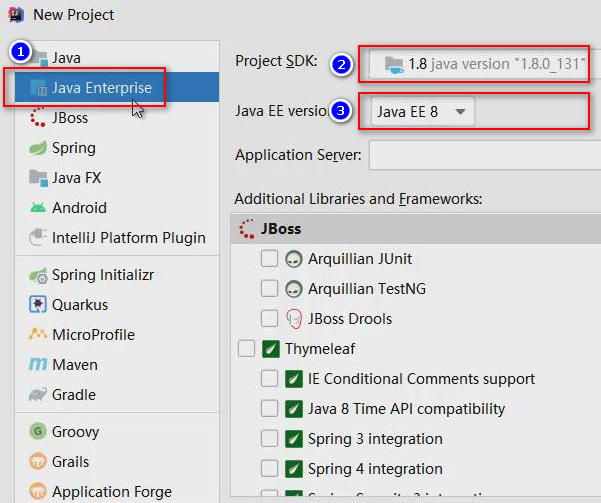Select Java Enterprise in project list
This screenshot has width=601, height=503.
coord(101,88)
